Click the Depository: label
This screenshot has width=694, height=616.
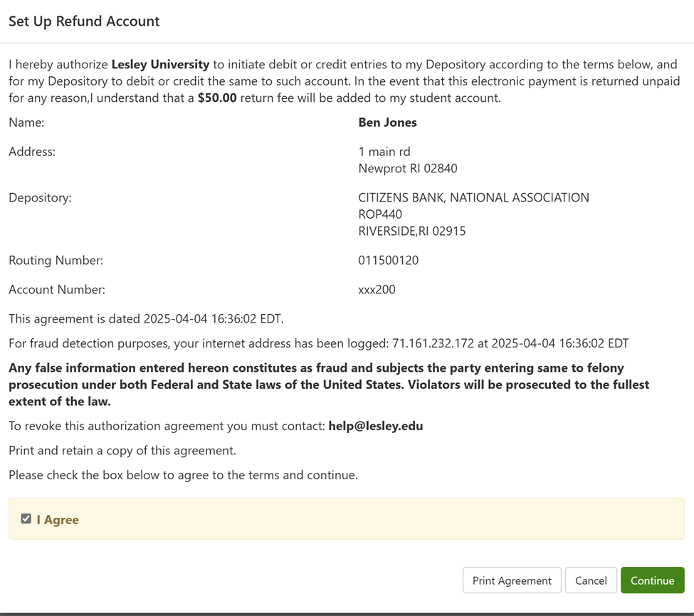pos(40,198)
